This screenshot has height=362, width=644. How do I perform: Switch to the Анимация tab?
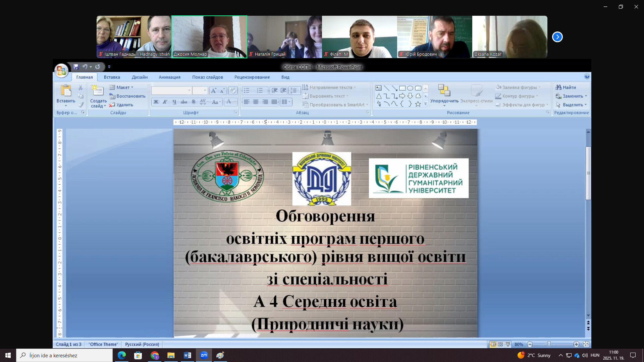[x=169, y=77]
